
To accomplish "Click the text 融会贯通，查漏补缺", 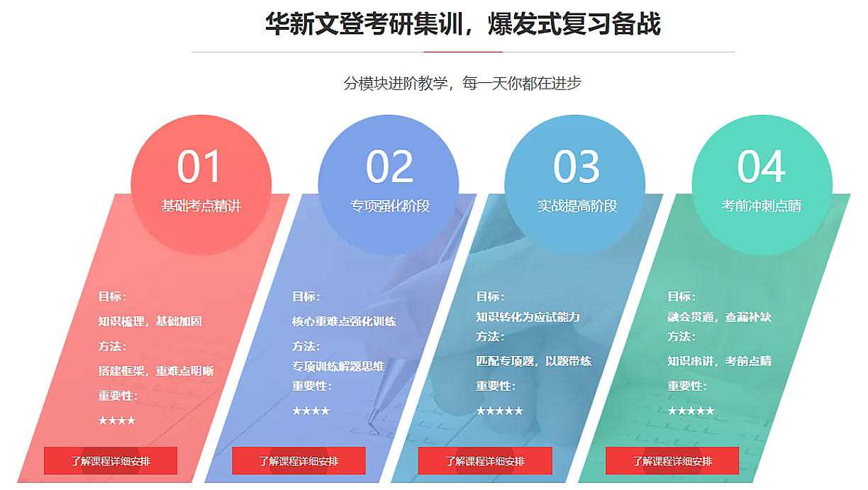I will tap(719, 316).
